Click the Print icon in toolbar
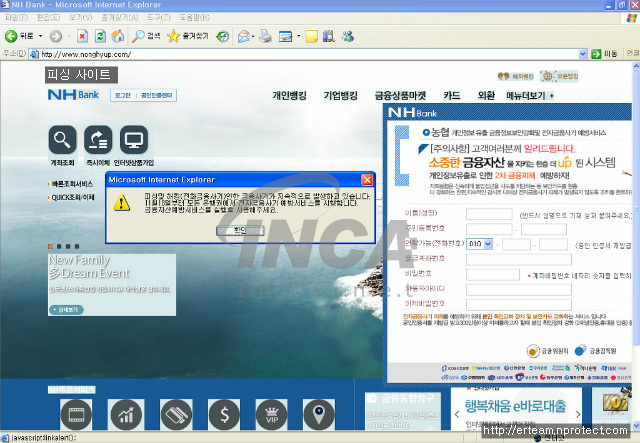Image resolution: width=640 pixels, height=443 pixels. pyautogui.click(x=266, y=36)
